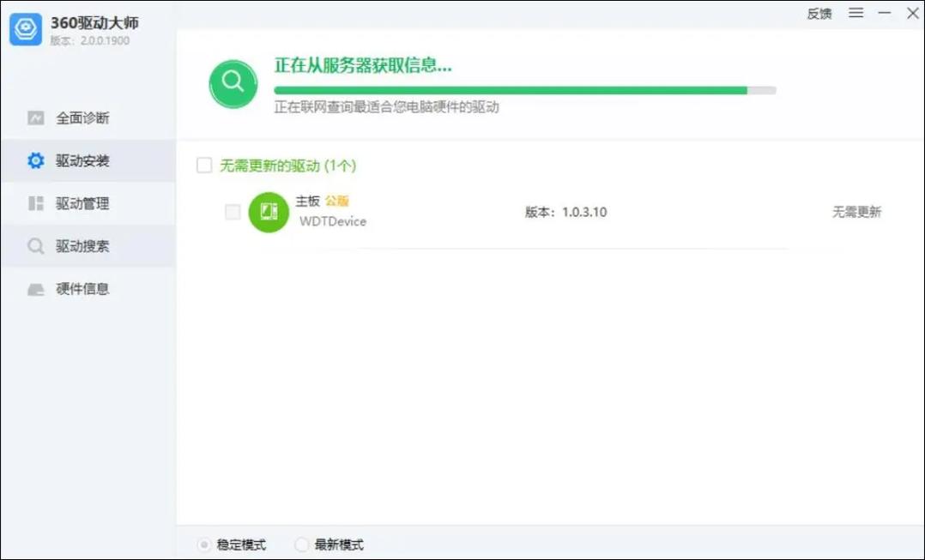925x560 pixels.
Task: Open the 反馈 feedback page
Action: pos(819,14)
